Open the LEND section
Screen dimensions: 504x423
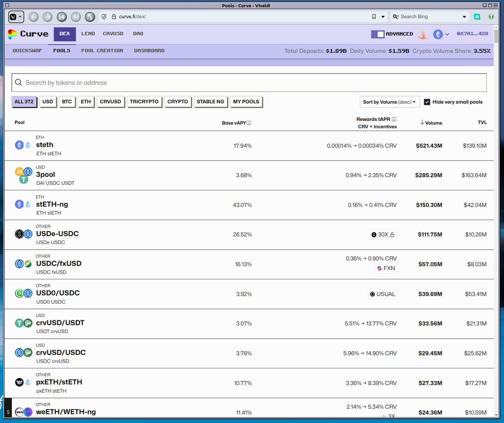[x=88, y=34]
